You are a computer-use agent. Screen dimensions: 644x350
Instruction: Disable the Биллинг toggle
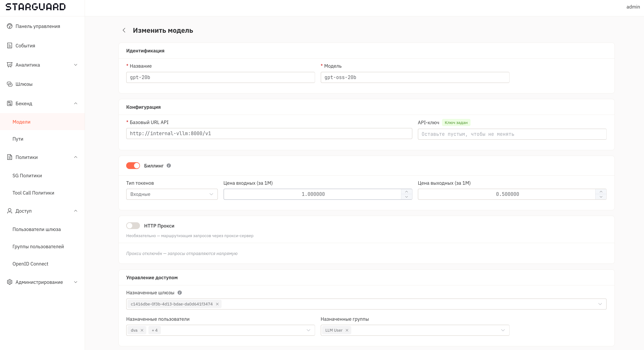[133, 166]
